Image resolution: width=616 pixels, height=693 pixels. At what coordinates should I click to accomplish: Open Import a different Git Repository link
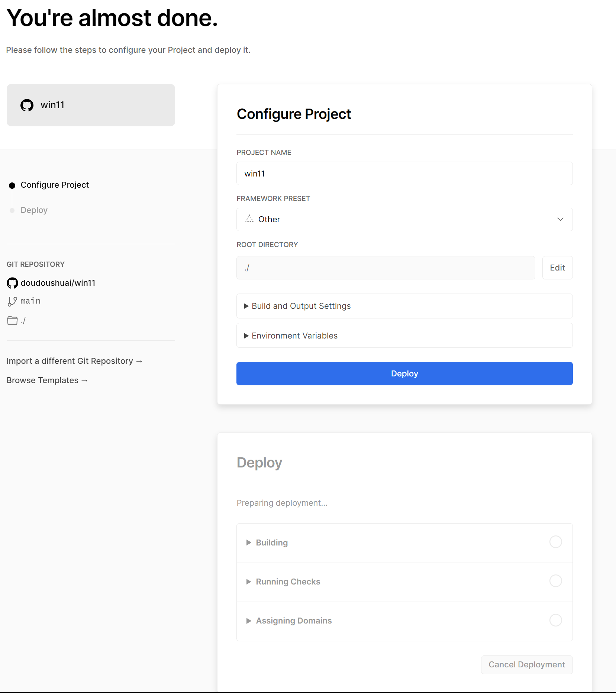point(74,361)
